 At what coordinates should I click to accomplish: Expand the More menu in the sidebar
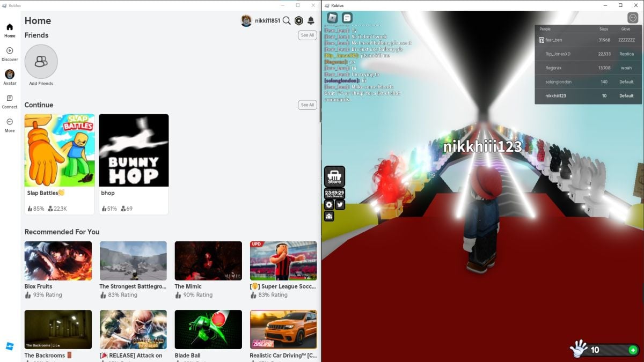click(x=10, y=125)
